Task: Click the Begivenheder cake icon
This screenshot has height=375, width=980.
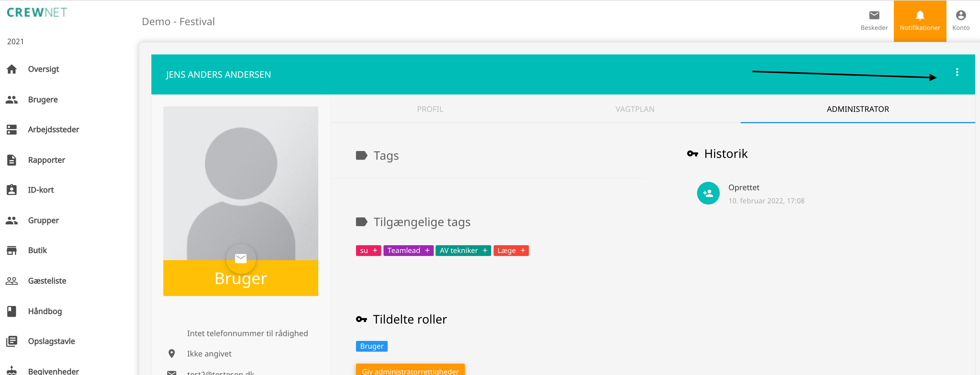Action: 12,371
